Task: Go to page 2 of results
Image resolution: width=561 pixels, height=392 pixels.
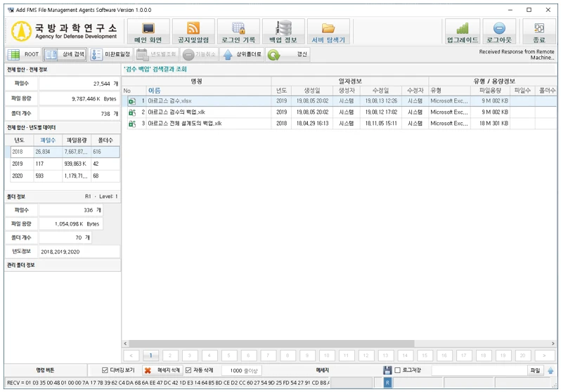Action: coord(170,355)
